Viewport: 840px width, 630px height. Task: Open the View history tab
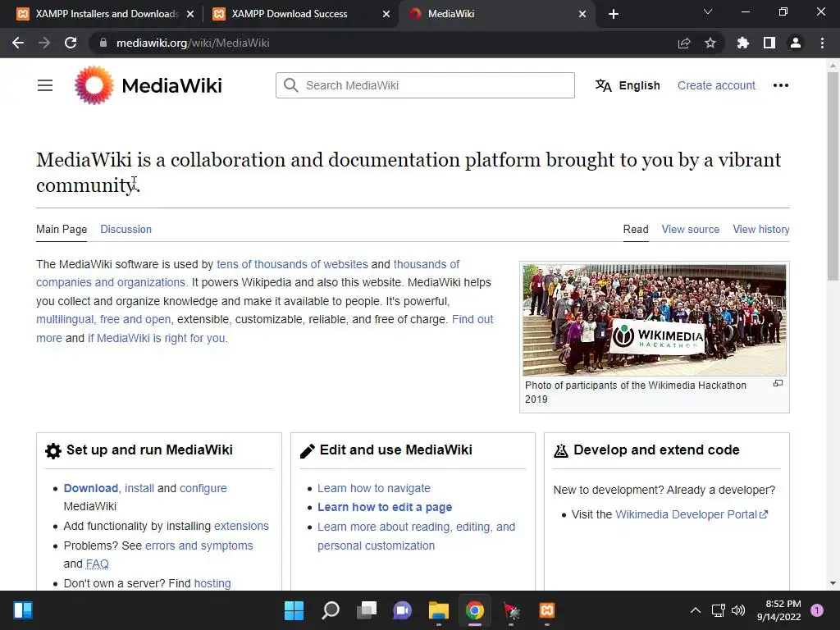click(761, 230)
